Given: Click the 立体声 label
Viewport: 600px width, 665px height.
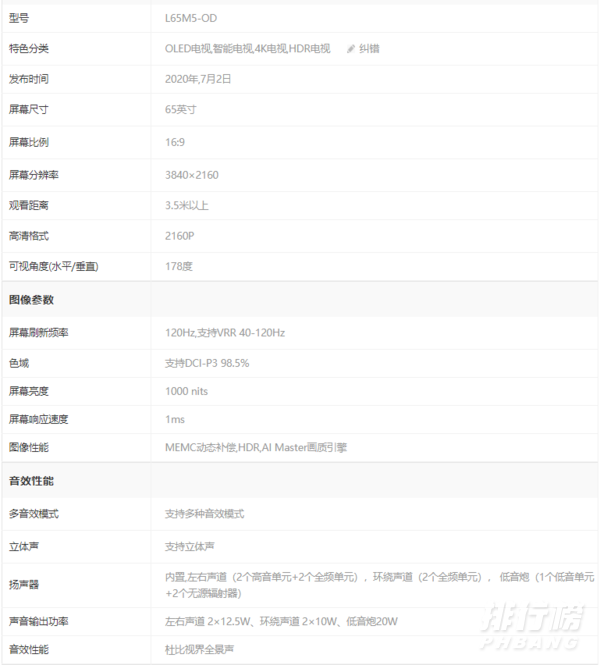Looking at the screenshot, I should point(24,546).
